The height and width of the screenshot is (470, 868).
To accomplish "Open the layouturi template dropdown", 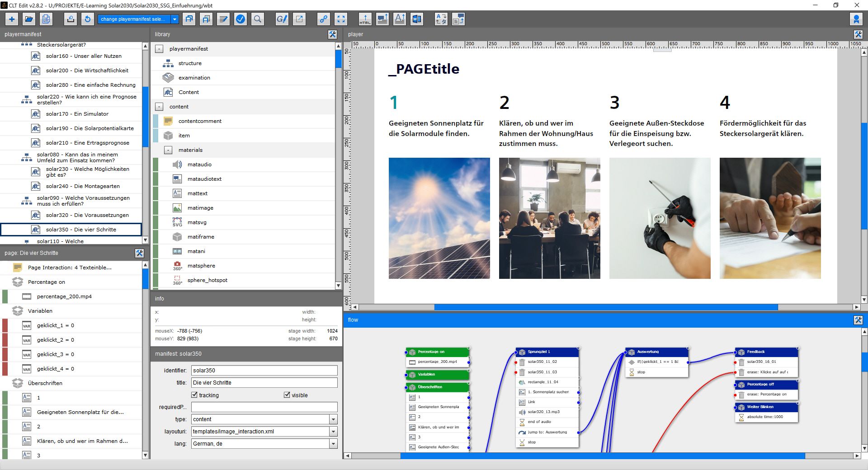I will 333,432.
